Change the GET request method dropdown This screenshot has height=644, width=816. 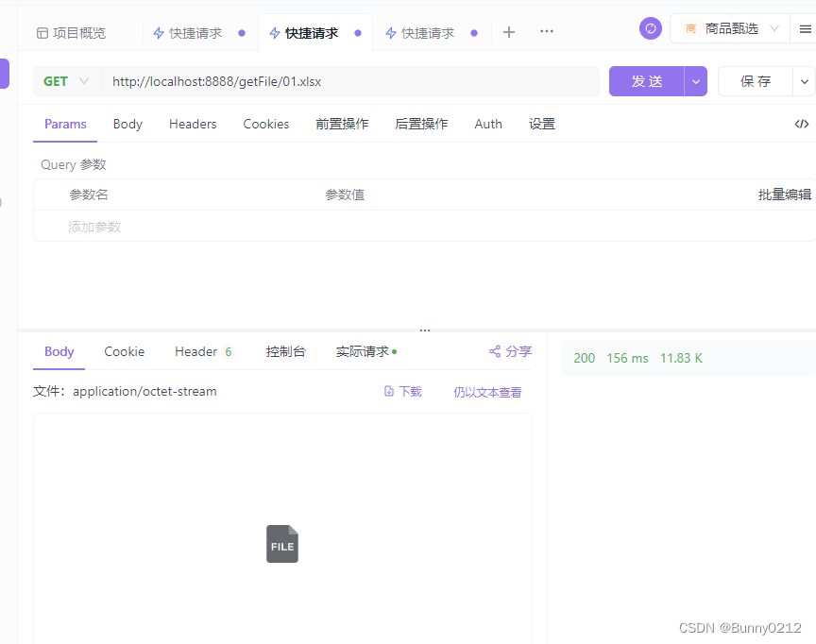[x=67, y=81]
